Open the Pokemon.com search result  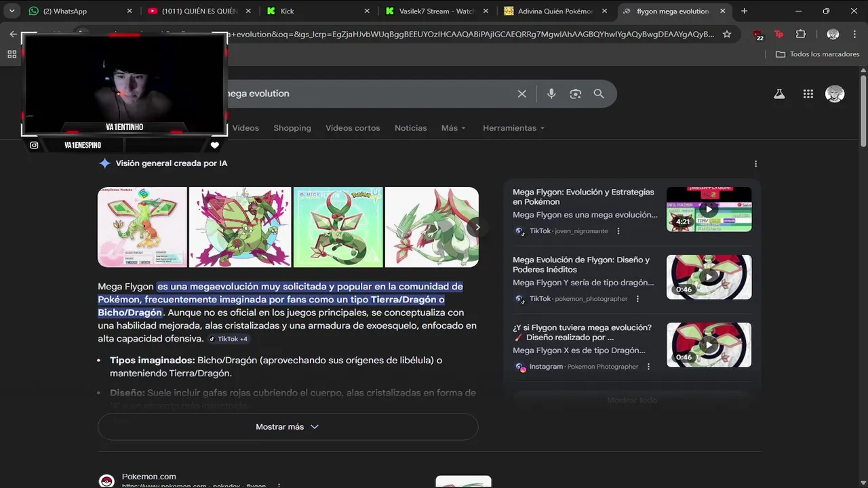coord(149,477)
